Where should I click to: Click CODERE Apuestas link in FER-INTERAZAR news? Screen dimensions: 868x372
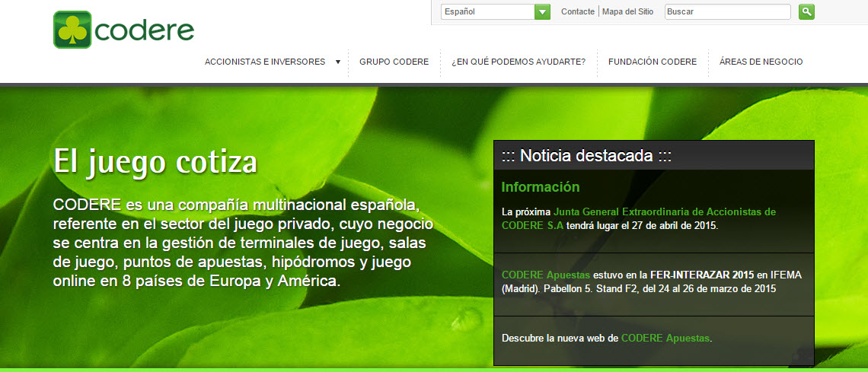[546, 275]
